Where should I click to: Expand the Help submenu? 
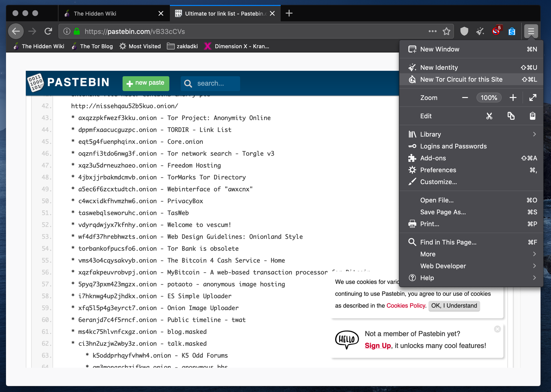click(471, 278)
